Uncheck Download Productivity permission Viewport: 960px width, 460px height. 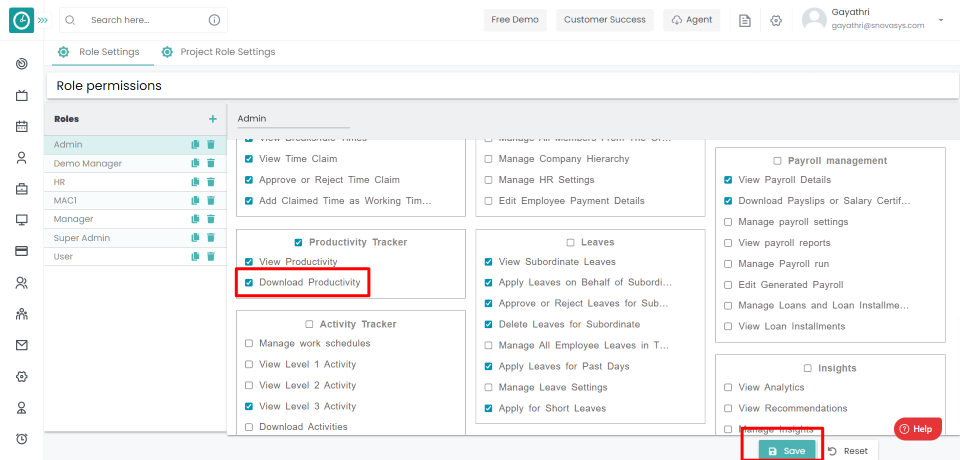point(249,283)
